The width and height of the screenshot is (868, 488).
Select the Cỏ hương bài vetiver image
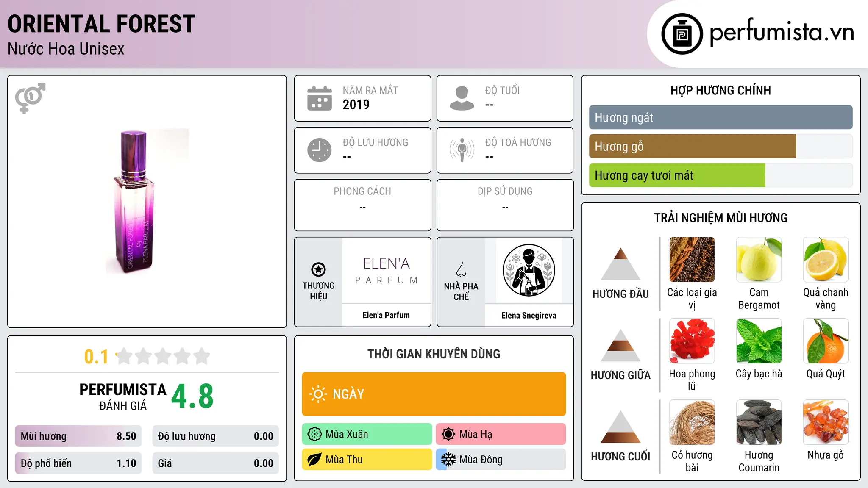click(692, 422)
